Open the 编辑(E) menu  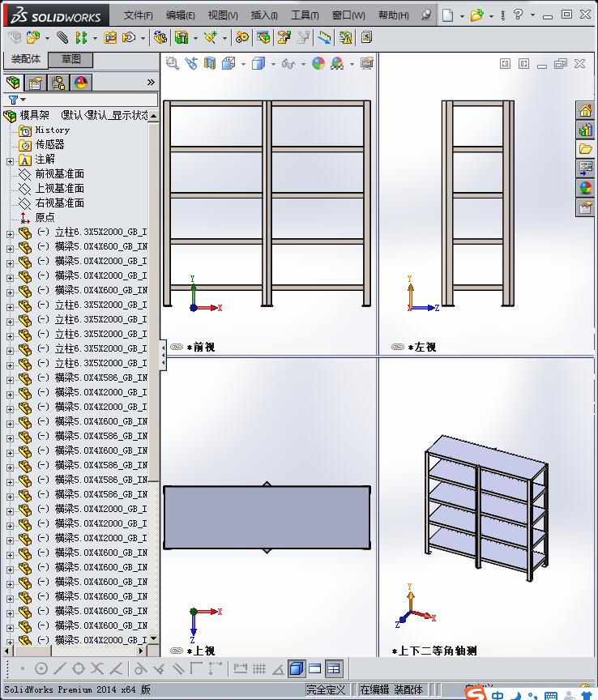[x=180, y=15]
